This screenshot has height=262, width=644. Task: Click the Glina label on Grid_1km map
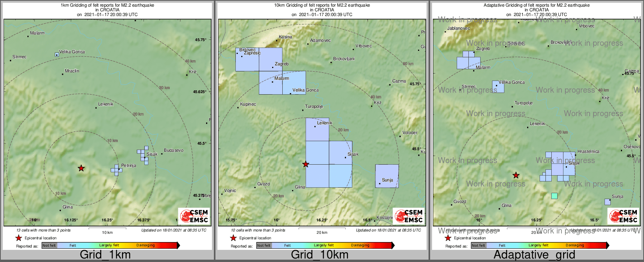[68, 207]
